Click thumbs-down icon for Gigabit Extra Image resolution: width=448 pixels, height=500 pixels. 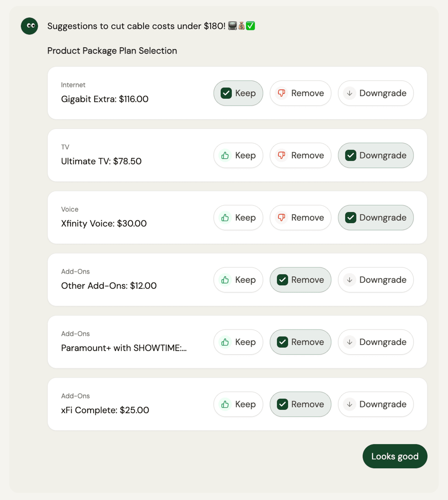point(281,93)
